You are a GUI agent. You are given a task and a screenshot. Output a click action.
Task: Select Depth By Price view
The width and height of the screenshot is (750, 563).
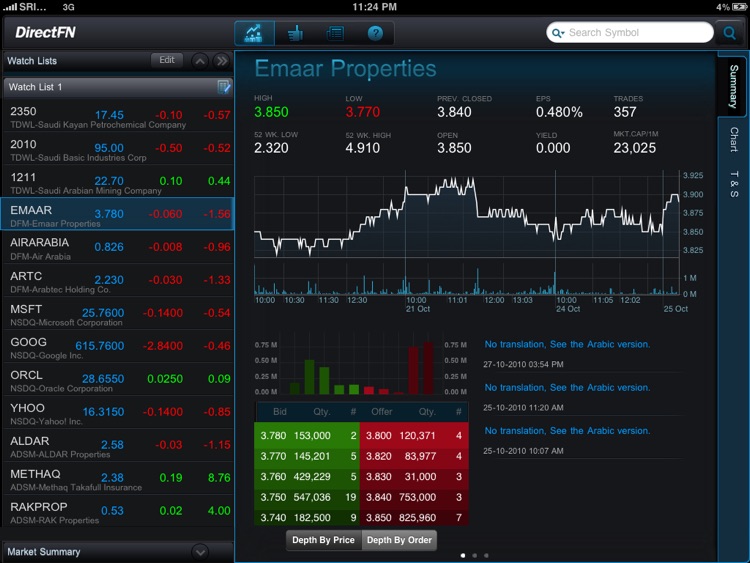pyautogui.click(x=323, y=540)
